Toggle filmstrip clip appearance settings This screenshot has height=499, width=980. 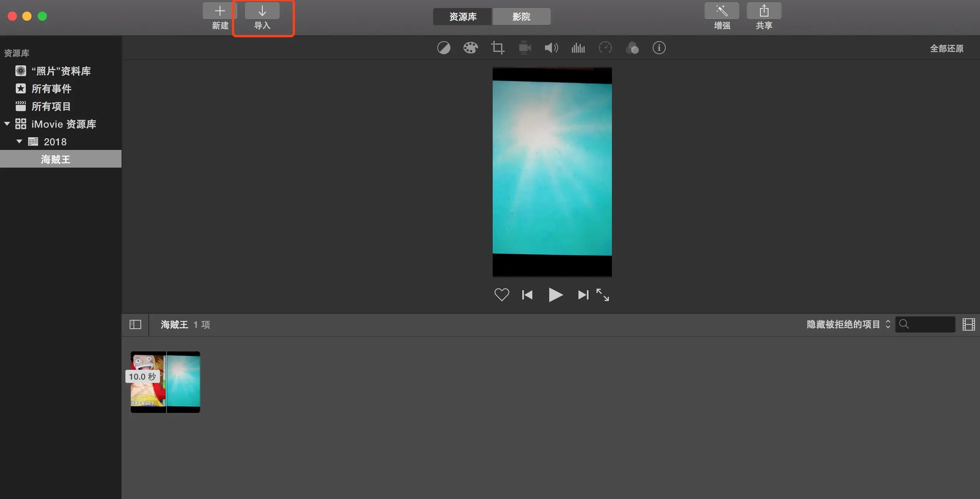(x=968, y=324)
